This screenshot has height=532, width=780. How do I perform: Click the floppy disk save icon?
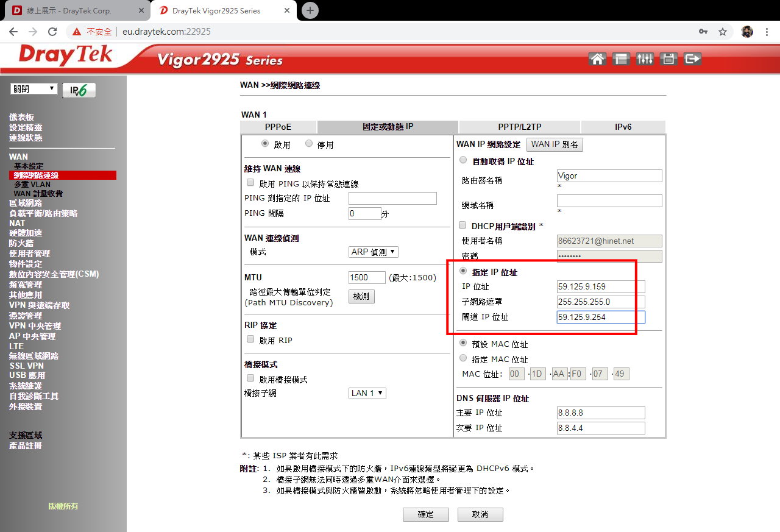[x=668, y=59]
